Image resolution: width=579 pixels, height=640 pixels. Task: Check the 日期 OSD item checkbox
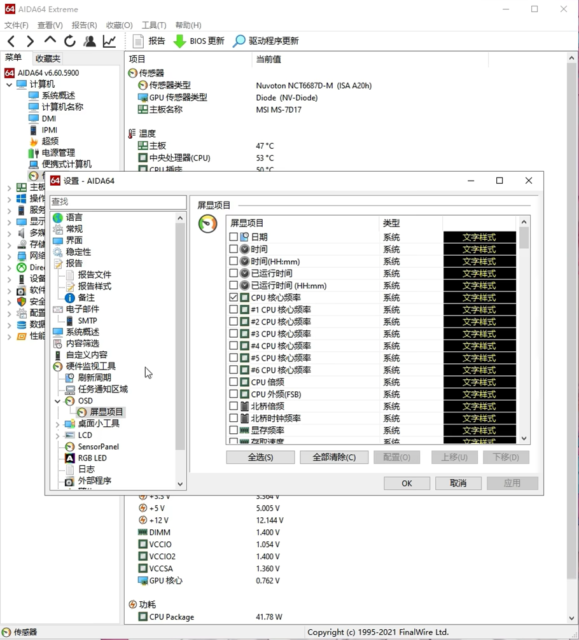coord(233,237)
